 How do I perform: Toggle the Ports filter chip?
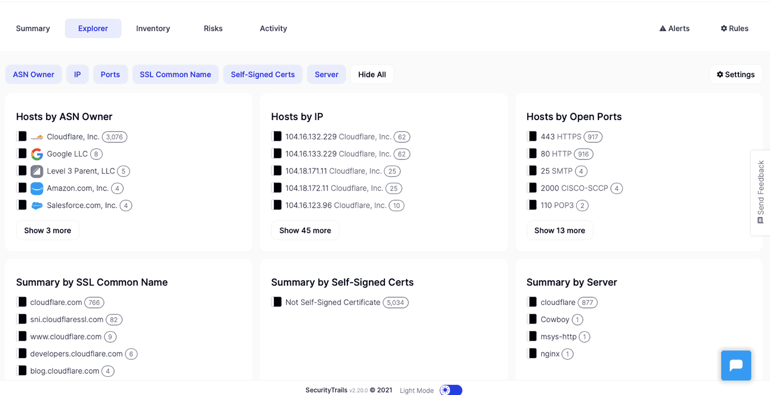(x=110, y=75)
